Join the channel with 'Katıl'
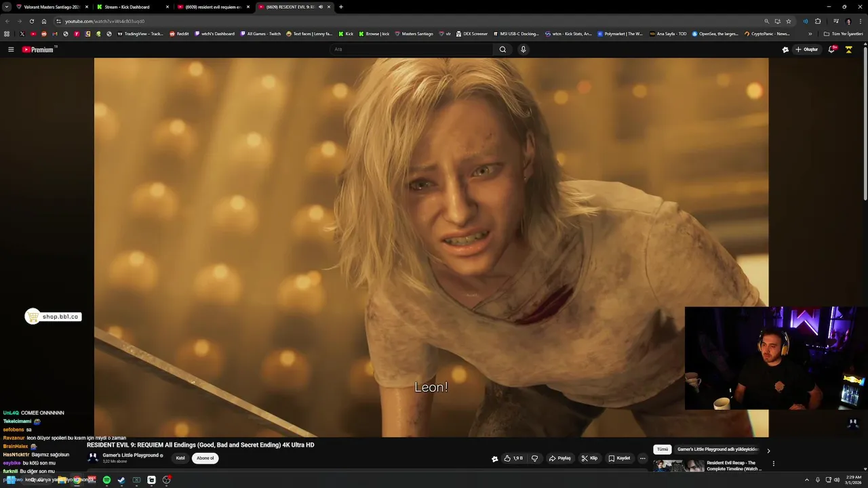 pos(180,458)
